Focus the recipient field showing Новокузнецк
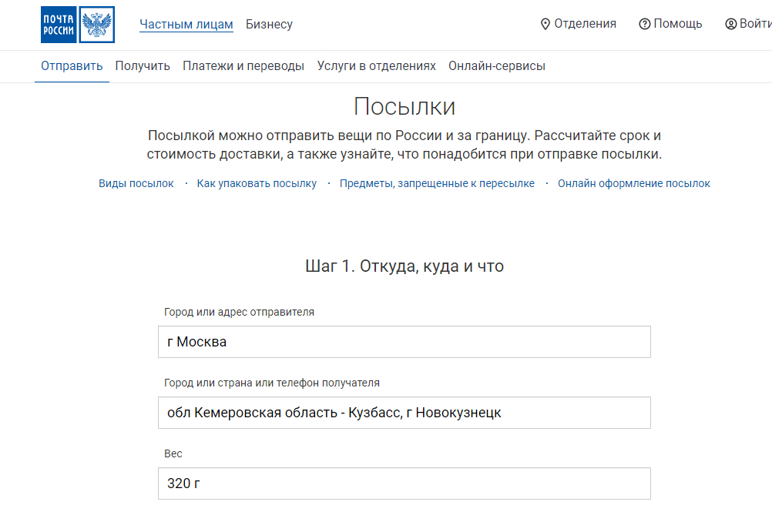The height and width of the screenshot is (532, 772). tap(404, 413)
